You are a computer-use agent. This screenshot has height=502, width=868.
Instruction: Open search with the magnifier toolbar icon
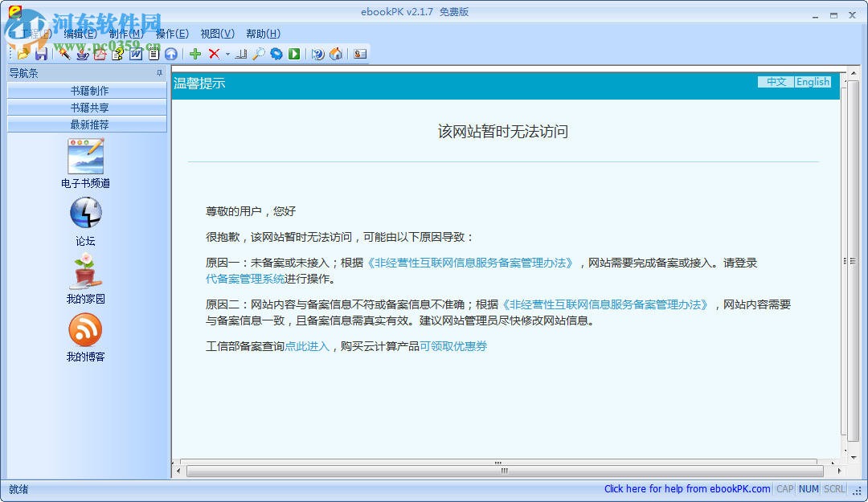click(256, 54)
